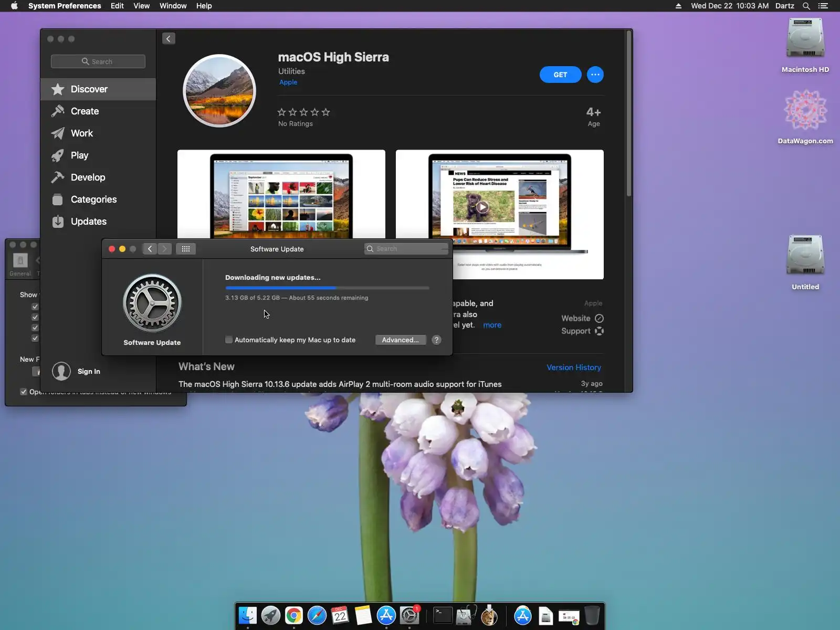Click the App Store vertical scrollbar
Image resolution: width=840 pixels, height=630 pixels.
click(628, 113)
